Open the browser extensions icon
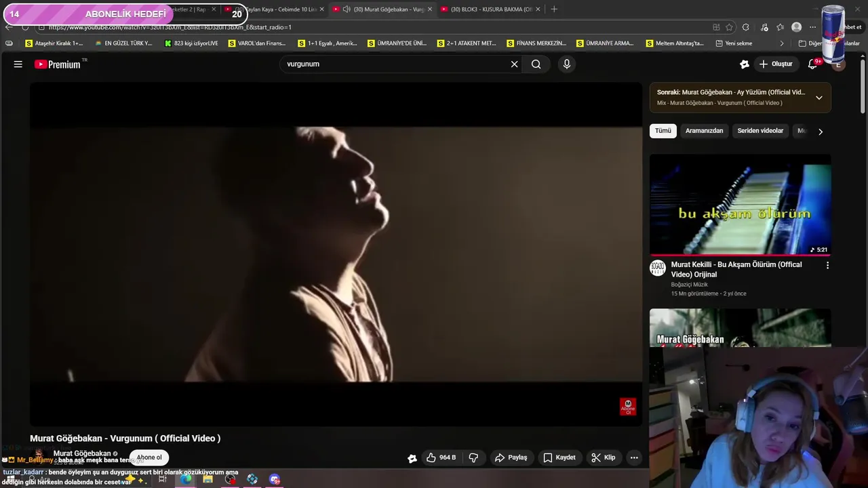Screen dimensions: 868x488 point(746,27)
